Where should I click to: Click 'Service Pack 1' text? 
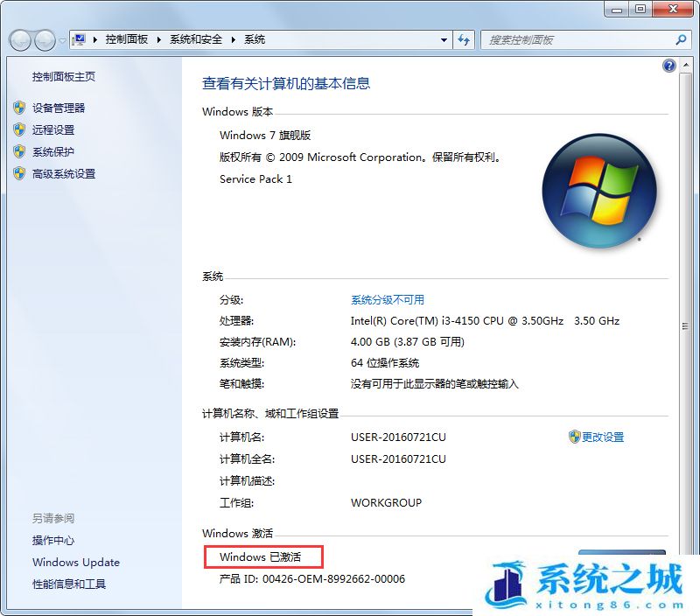coord(255,179)
